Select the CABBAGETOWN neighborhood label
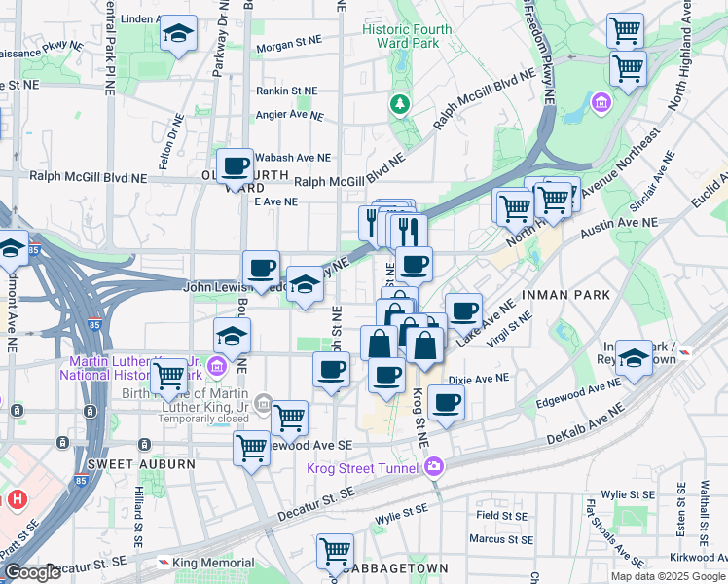 (x=396, y=568)
